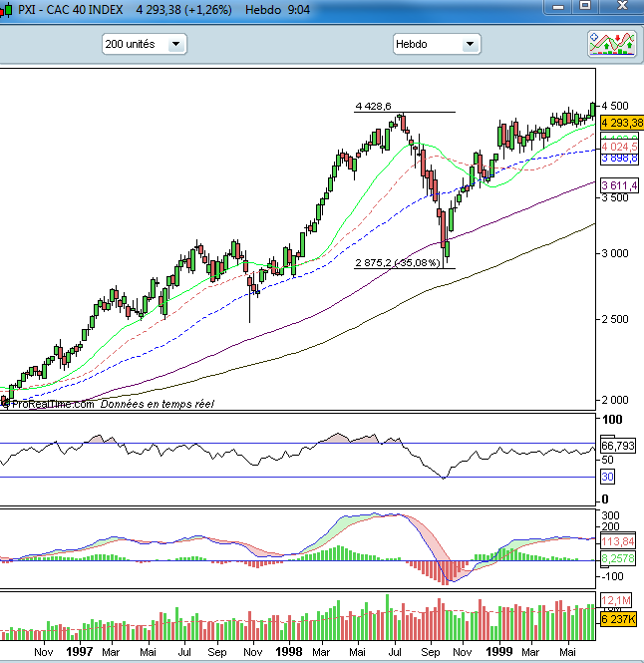Screen dimensions: 644x663
Task: Click the 200 unités field text
Action: (130, 44)
